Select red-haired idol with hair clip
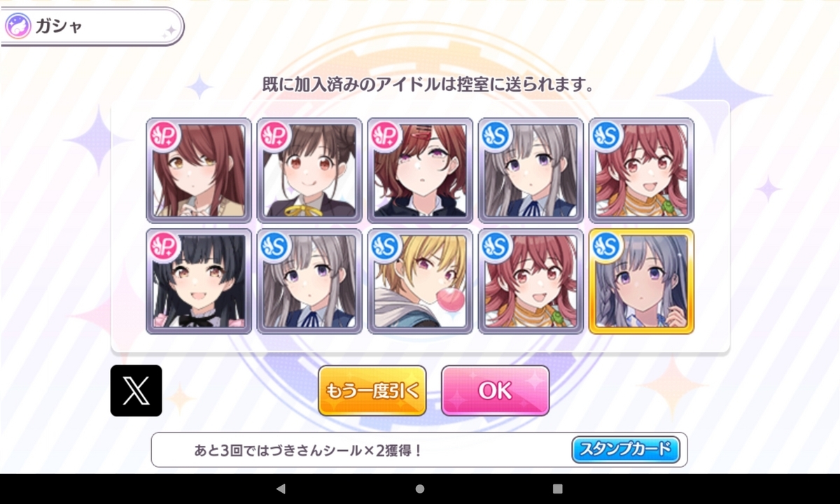The height and width of the screenshot is (504, 840). point(420,170)
